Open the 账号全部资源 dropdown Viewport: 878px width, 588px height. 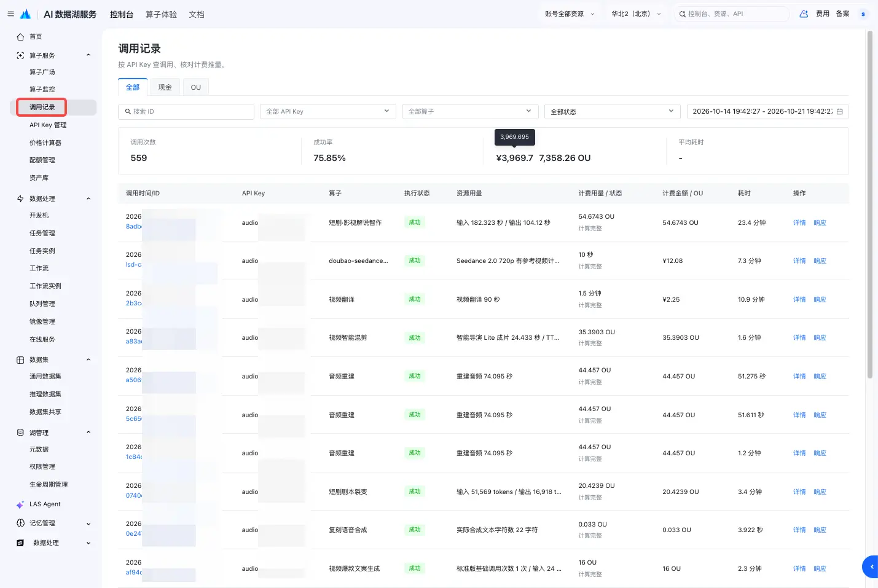(x=570, y=14)
